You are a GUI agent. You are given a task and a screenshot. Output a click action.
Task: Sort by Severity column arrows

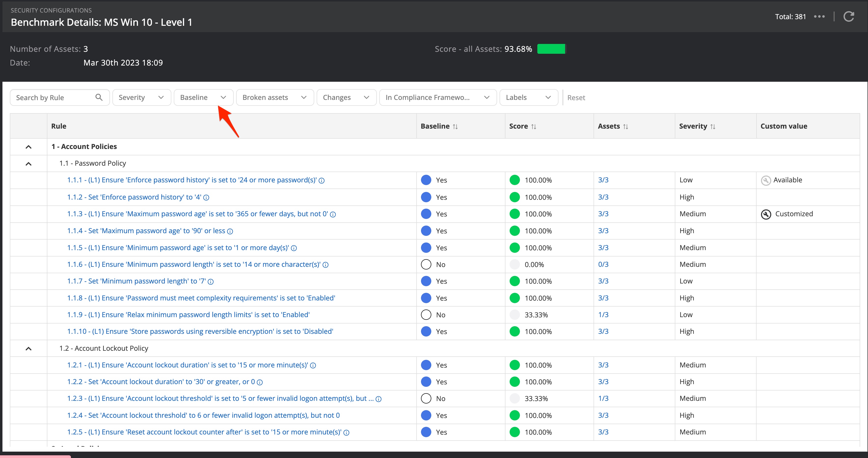point(713,127)
